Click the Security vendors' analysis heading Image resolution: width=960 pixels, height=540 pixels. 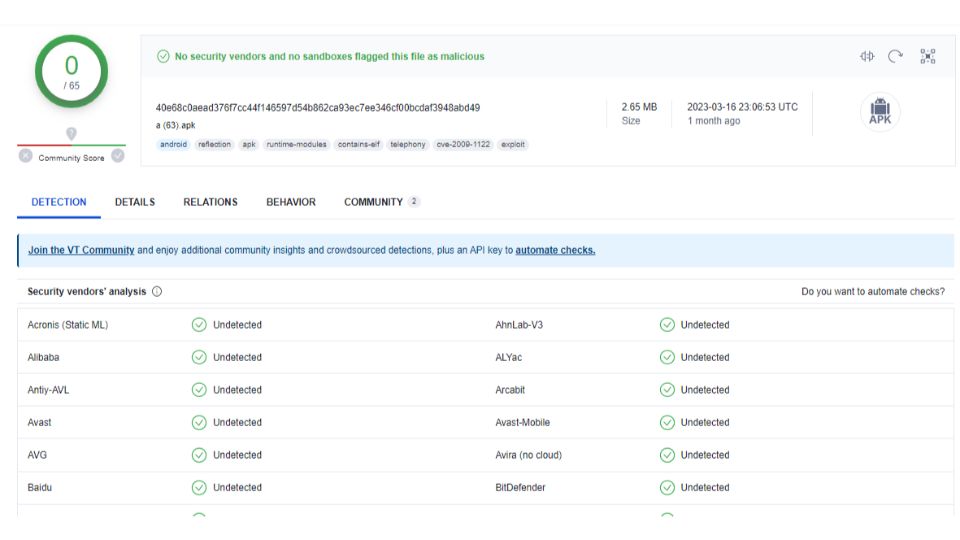(x=86, y=291)
